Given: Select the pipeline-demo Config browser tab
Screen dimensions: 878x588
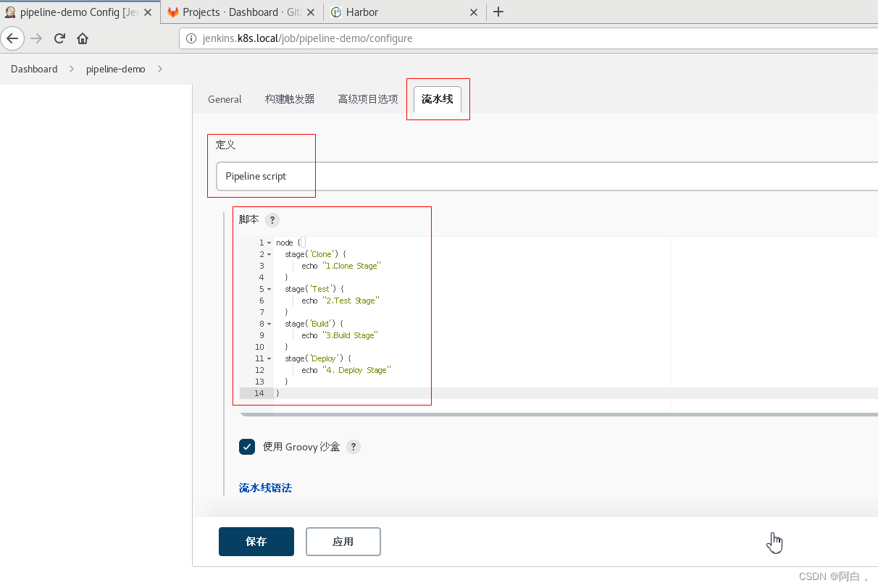Looking at the screenshot, I should coord(80,12).
